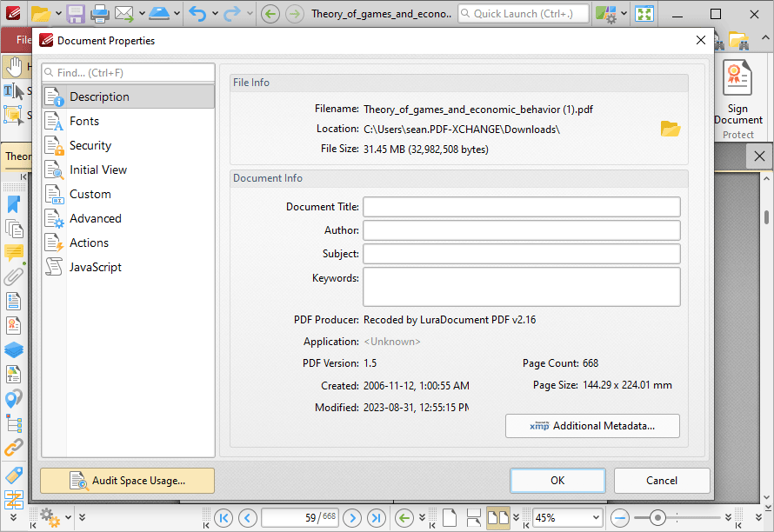The width and height of the screenshot is (774, 532).
Task: Click the Undo arrow icon
Action: (x=197, y=14)
